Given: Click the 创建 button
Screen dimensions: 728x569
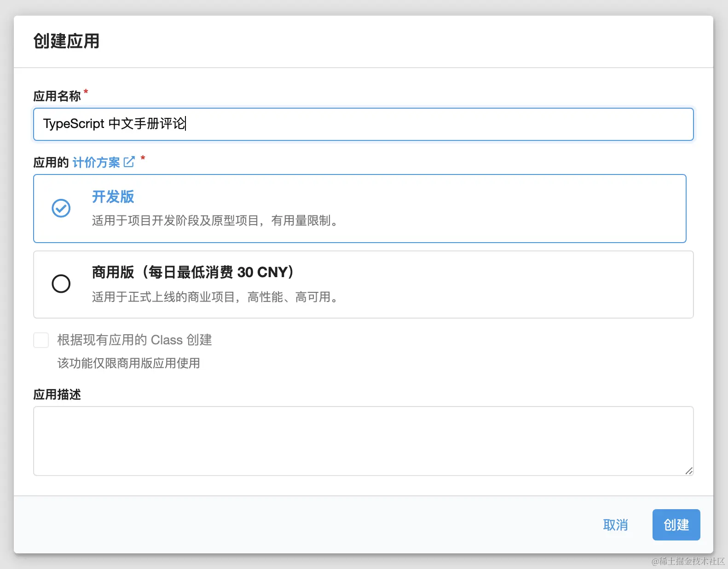Looking at the screenshot, I should 676,525.
